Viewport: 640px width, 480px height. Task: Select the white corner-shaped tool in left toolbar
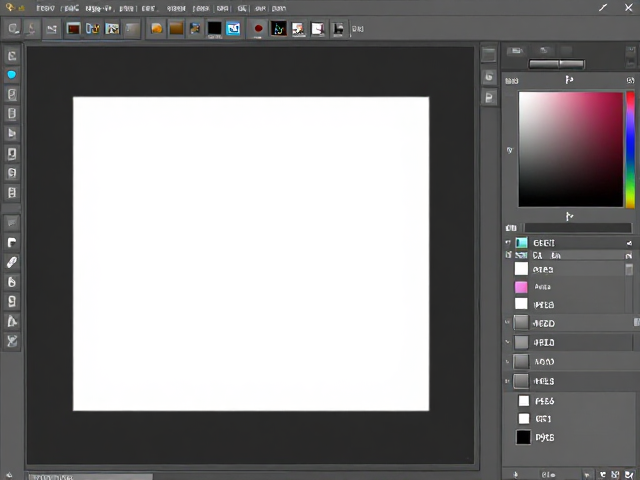pos(12,242)
